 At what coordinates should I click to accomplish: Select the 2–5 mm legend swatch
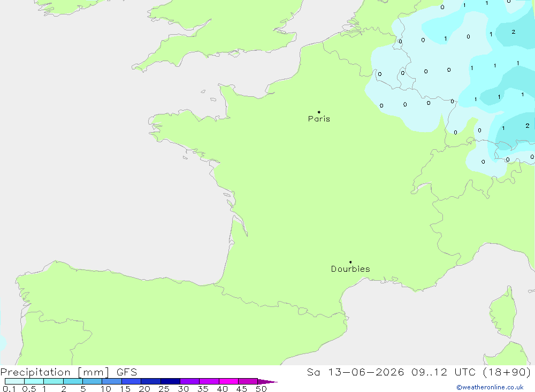point(73,381)
